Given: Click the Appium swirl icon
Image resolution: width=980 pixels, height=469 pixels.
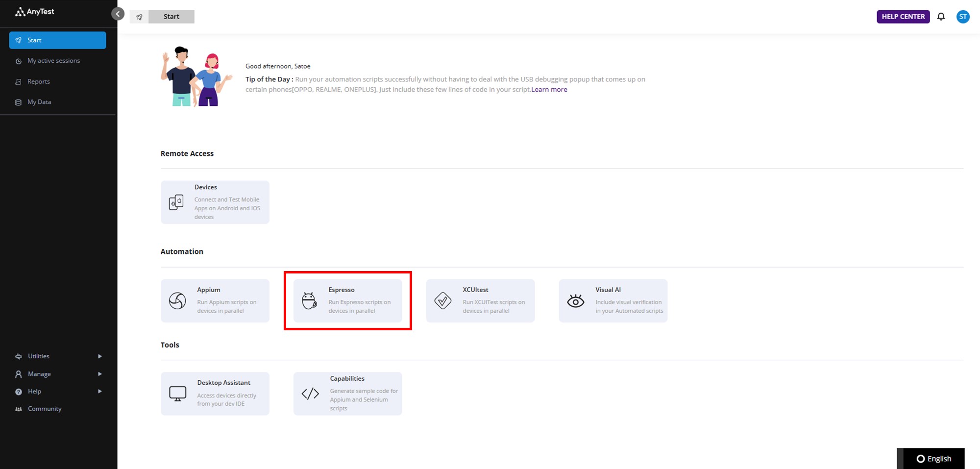Looking at the screenshot, I should pos(177,301).
